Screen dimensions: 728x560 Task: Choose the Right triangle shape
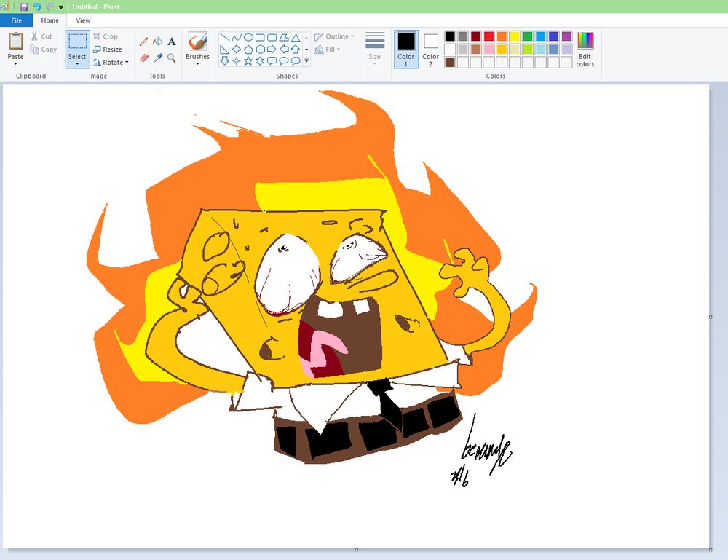[x=225, y=49]
